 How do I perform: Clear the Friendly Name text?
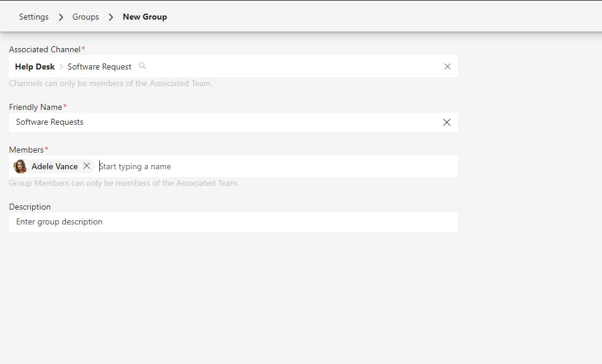[447, 122]
